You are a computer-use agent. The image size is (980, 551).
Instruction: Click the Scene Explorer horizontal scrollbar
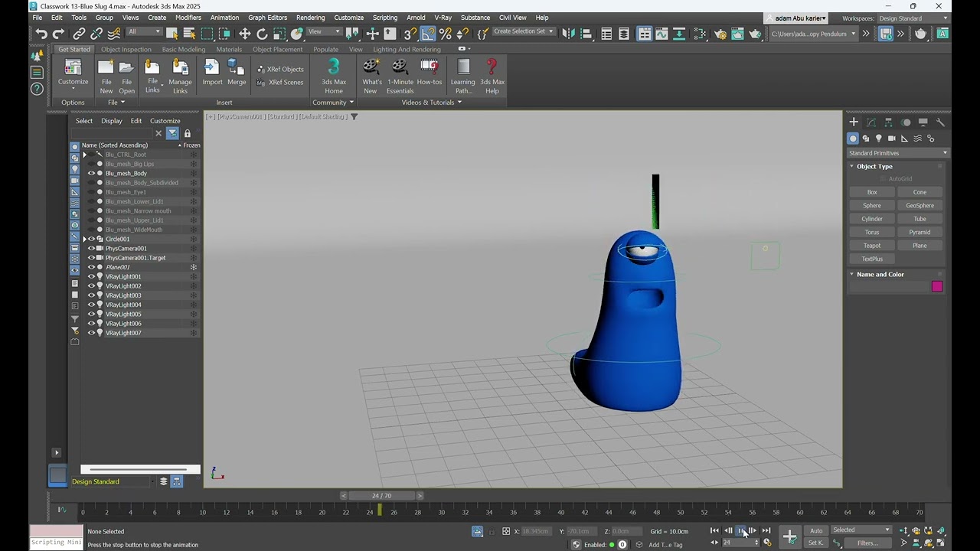(140, 469)
